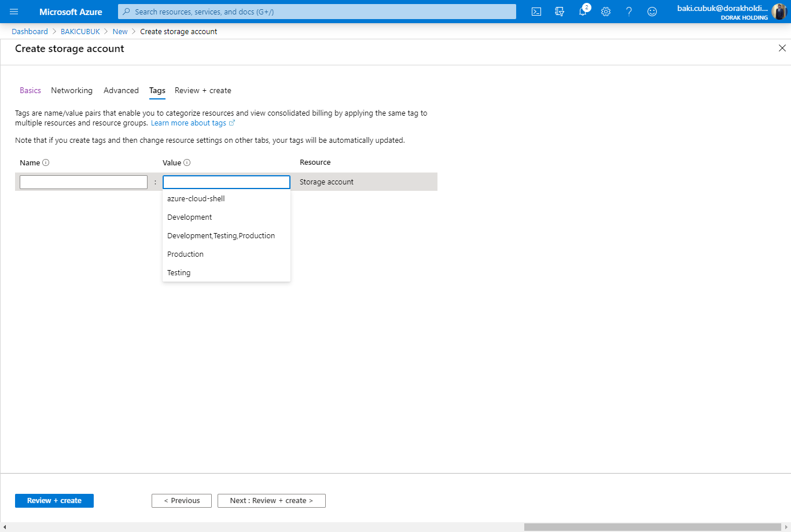Choose Development,Testing,Production suggestion
Viewport: 791px width, 532px height.
point(226,235)
